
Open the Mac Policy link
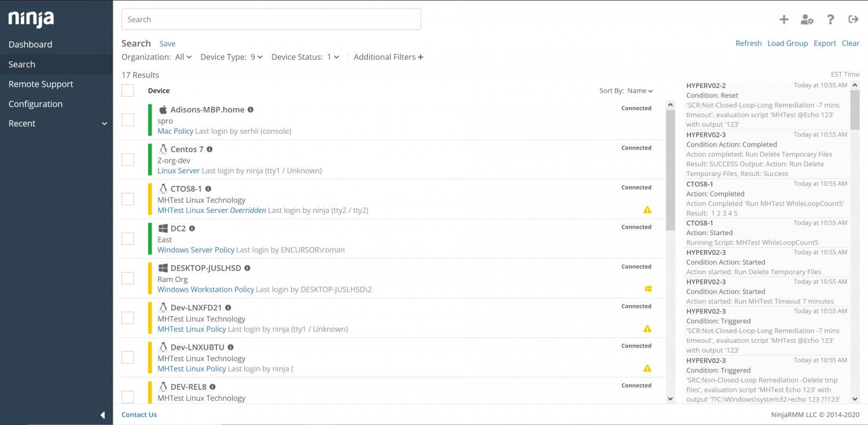175,131
